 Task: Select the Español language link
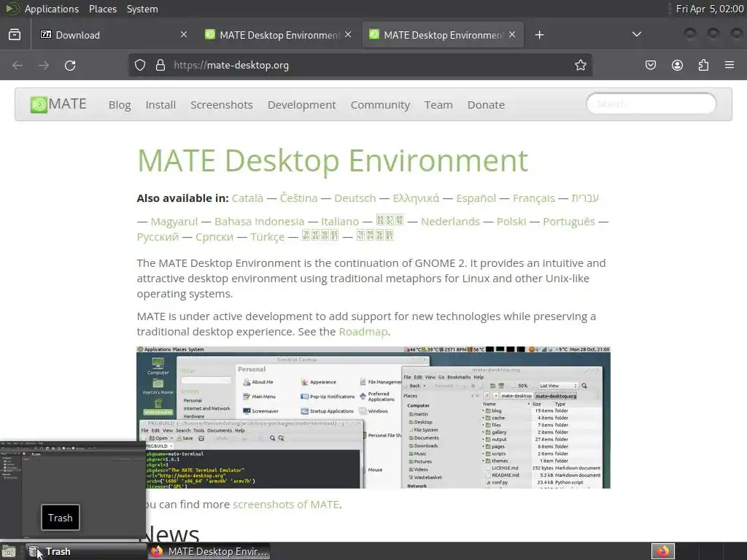(476, 198)
